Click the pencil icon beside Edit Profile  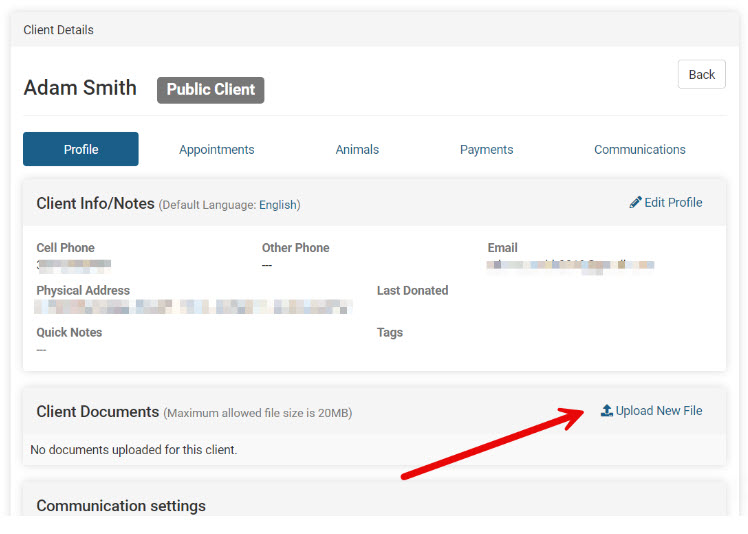pos(635,202)
